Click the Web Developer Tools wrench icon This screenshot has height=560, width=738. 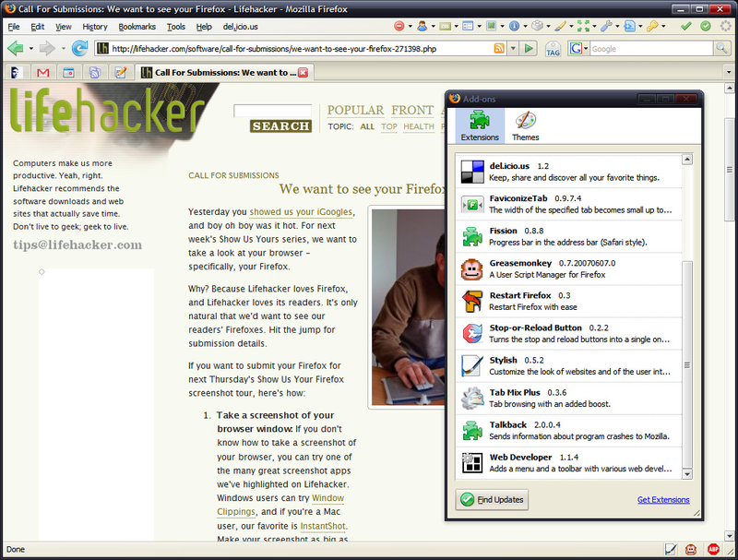point(607,27)
